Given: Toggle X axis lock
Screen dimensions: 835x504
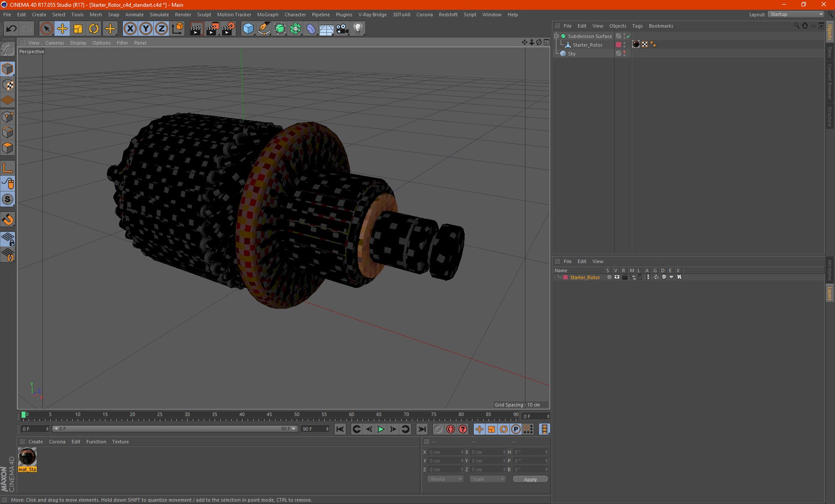Looking at the screenshot, I should [x=130, y=28].
